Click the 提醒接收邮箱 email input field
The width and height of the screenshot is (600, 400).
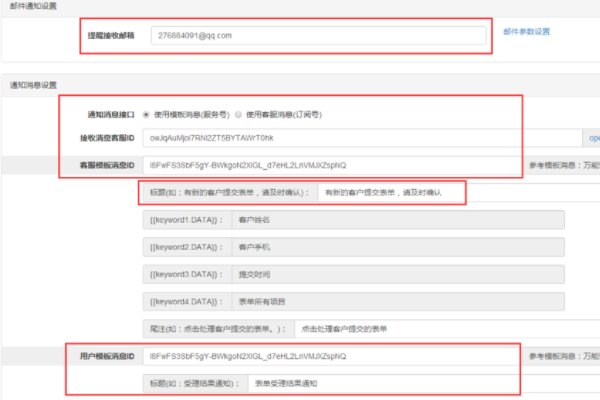tap(319, 36)
